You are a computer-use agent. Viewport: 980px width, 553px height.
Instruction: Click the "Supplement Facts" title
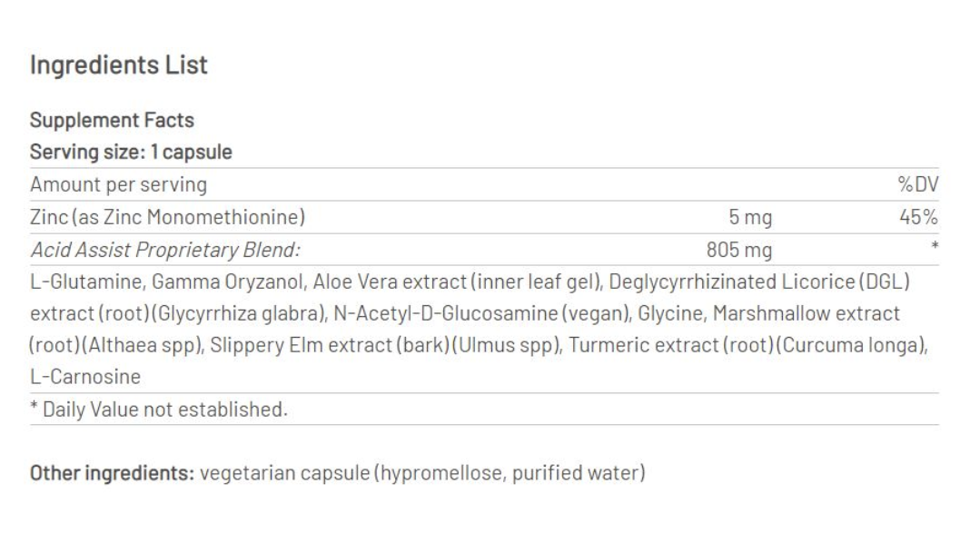pyautogui.click(x=112, y=120)
